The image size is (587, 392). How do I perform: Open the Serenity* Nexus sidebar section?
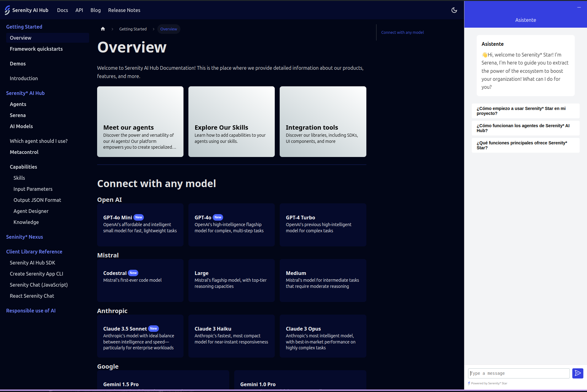[x=25, y=237]
